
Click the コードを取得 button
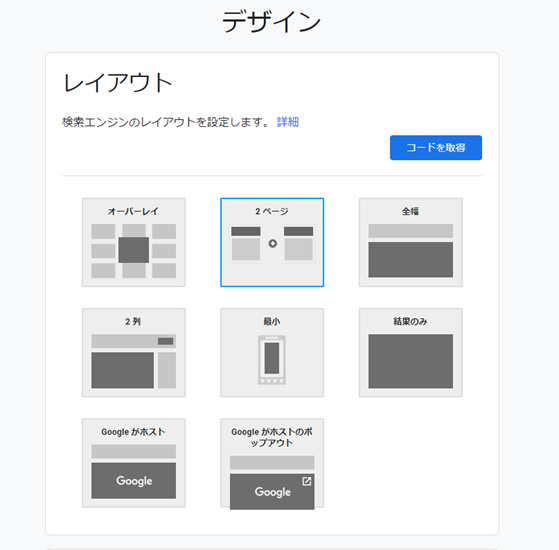click(436, 148)
